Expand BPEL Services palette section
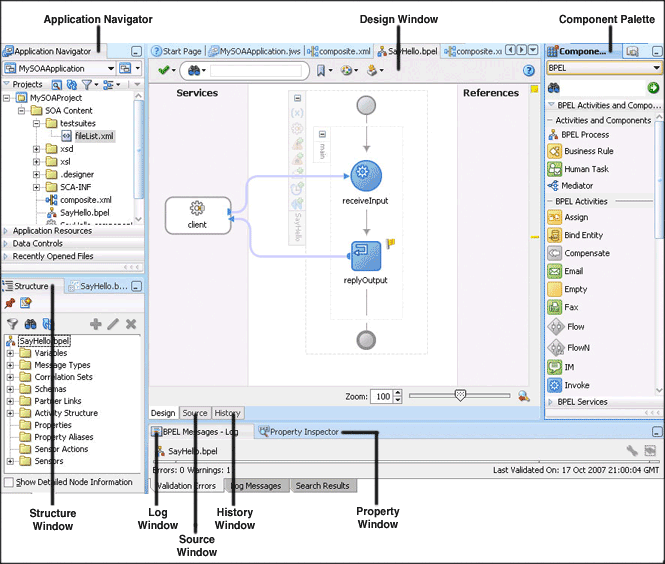 pos(550,402)
